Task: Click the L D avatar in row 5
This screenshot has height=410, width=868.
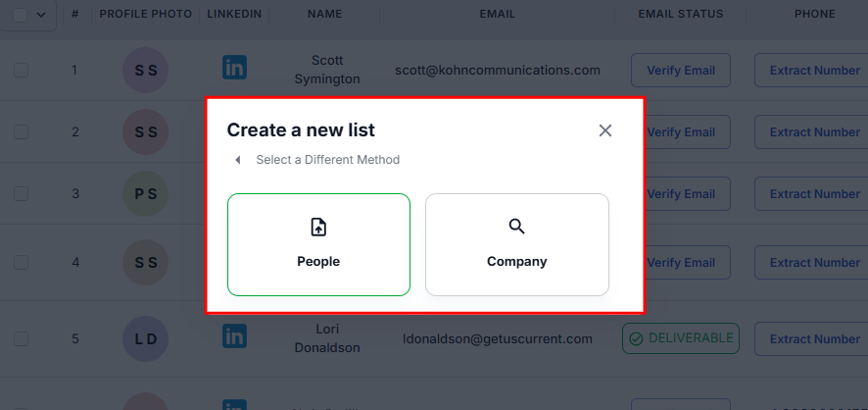Action: click(x=146, y=338)
